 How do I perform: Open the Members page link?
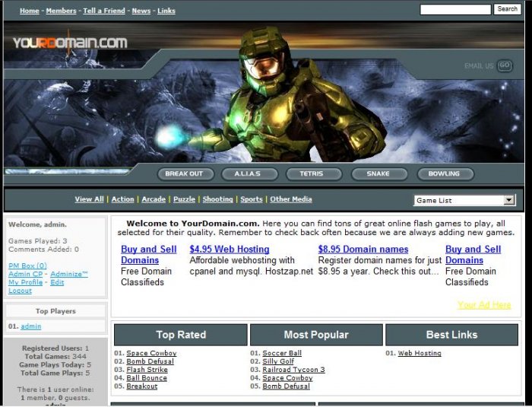[x=61, y=11]
